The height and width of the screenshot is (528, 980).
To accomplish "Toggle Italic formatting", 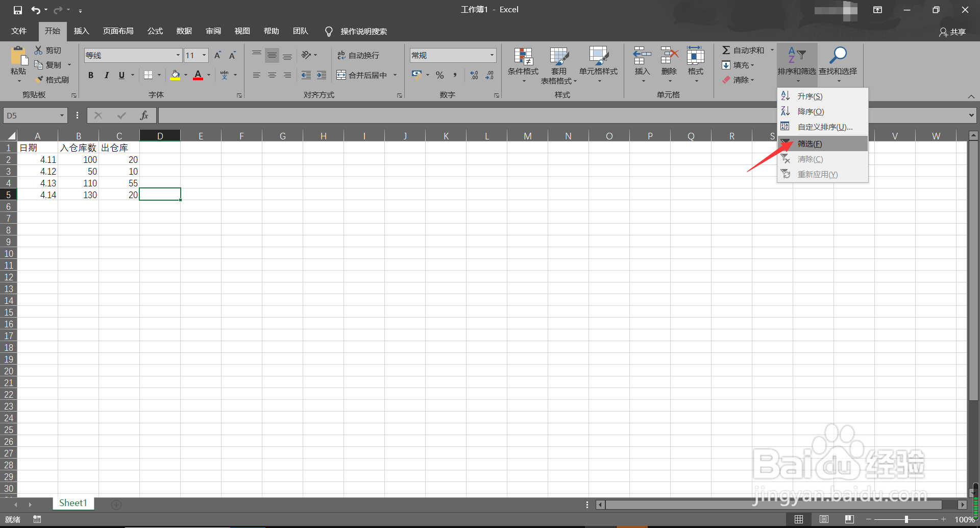I will pyautogui.click(x=106, y=75).
